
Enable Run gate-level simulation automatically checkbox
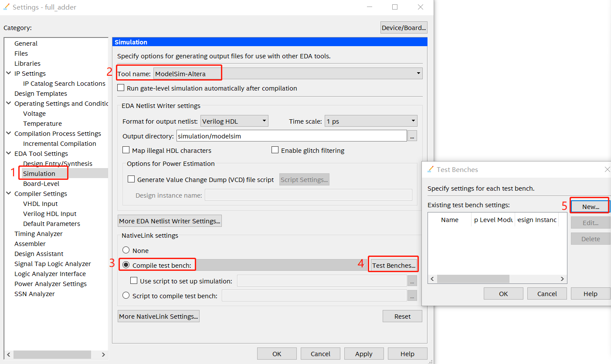[121, 88]
